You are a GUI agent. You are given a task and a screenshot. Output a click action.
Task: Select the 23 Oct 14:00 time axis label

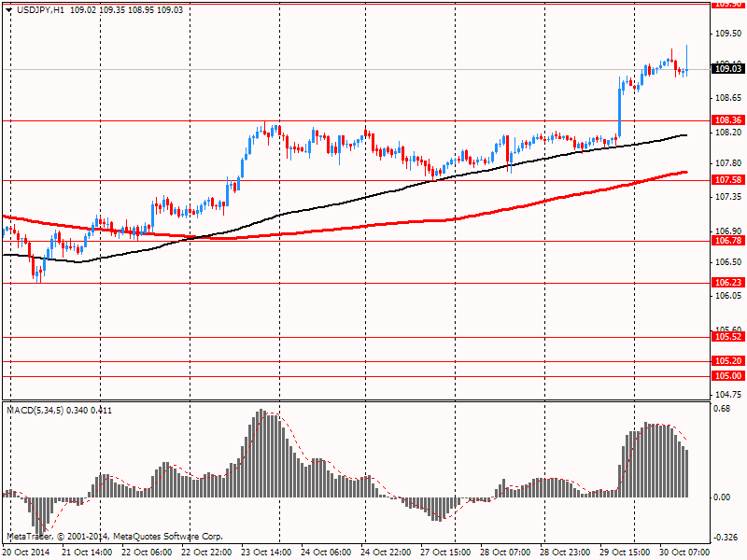click(x=268, y=553)
